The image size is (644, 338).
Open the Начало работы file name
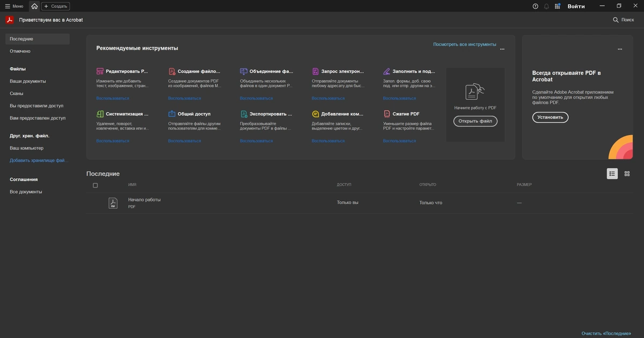(x=144, y=200)
